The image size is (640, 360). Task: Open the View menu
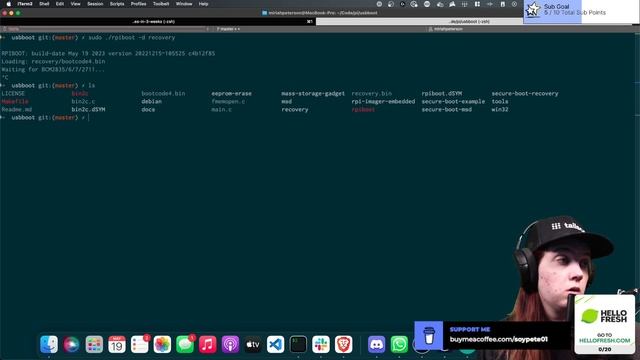(76, 4)
